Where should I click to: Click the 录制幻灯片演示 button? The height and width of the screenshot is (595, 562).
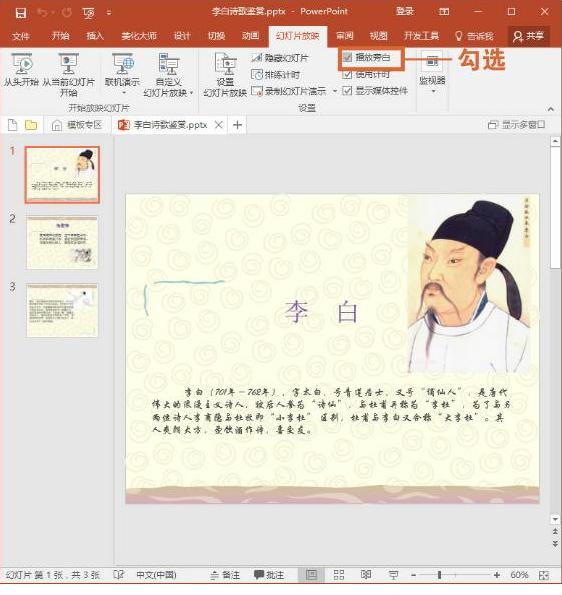(x=289, y=91)
